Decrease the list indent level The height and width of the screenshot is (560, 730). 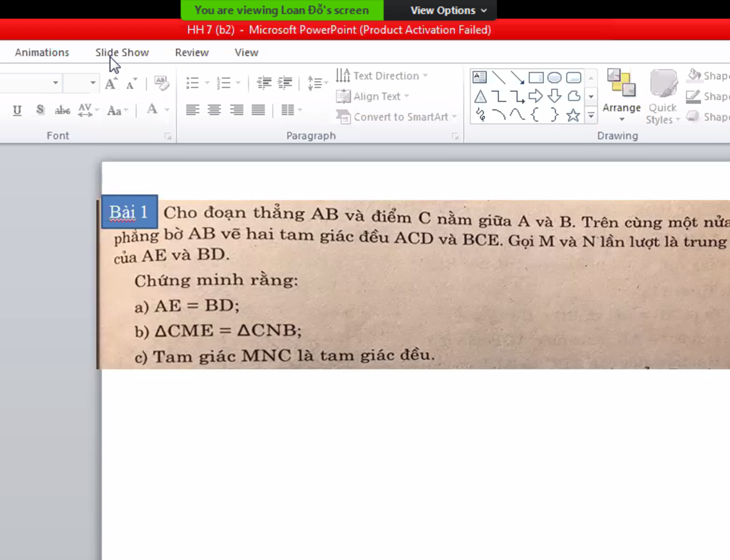pyautogui.click(x=264, y=83)
